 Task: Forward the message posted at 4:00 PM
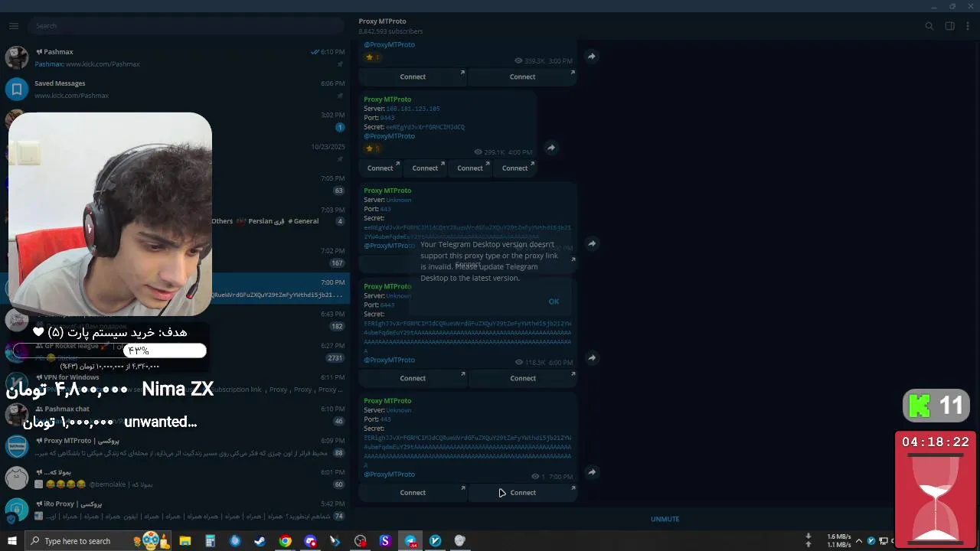click(550, 148)
